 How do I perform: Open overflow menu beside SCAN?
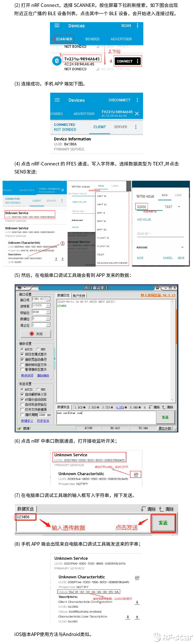click(x=137, y=25)
